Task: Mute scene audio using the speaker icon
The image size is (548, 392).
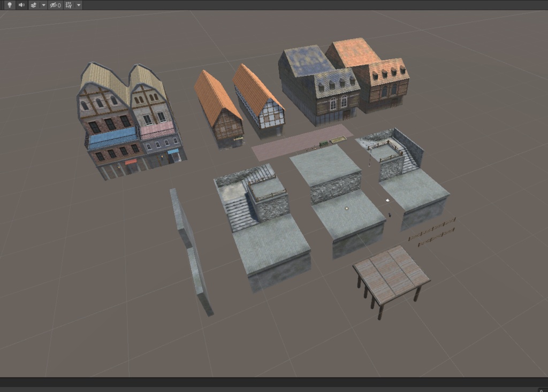Action: click(21, 5)
